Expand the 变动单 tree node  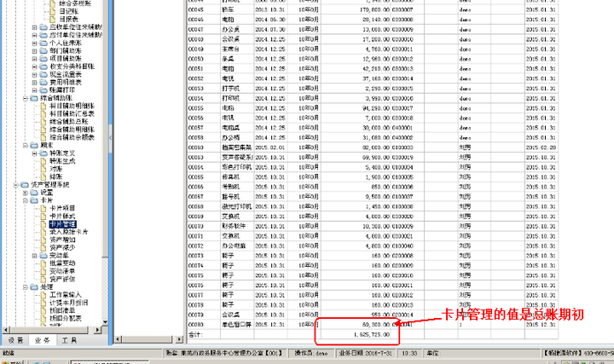[x=34, y=256]
